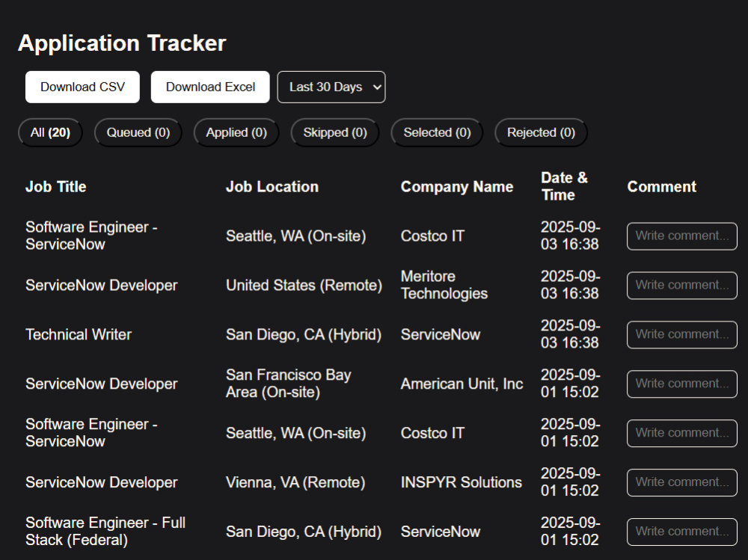Select the Selected (0) filter pill
Screen dimensions: 748x560
(437, 132)
